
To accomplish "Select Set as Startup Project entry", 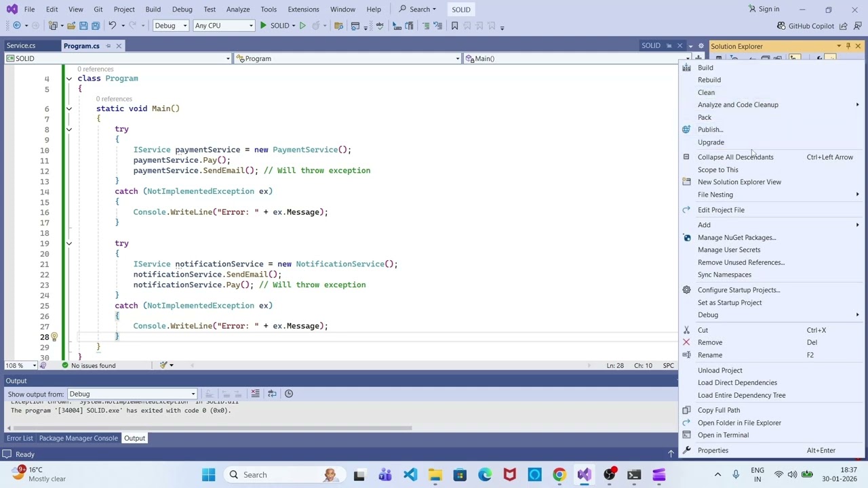I will [x=772, y=303].
